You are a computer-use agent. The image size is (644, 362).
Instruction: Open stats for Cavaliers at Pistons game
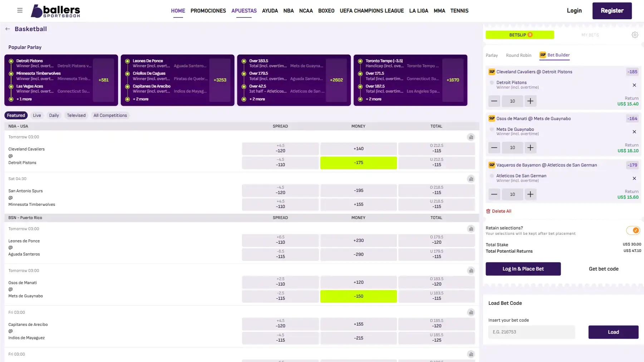[471, 137]
